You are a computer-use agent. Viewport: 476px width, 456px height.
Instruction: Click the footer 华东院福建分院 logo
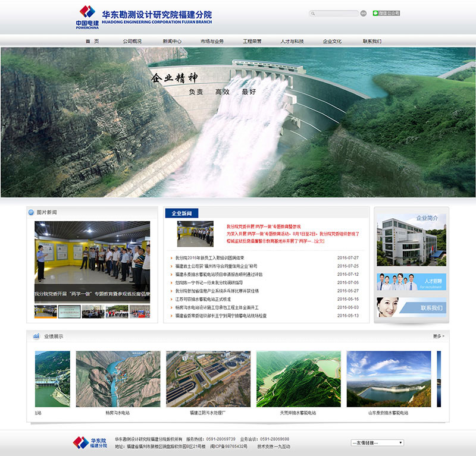90,442
